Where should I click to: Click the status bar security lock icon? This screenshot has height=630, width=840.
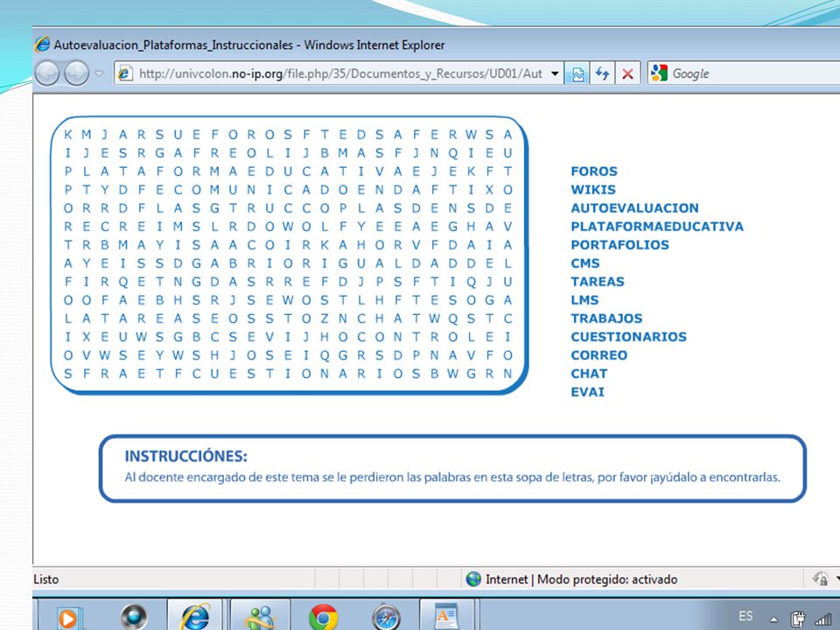(x=821, y=579)
